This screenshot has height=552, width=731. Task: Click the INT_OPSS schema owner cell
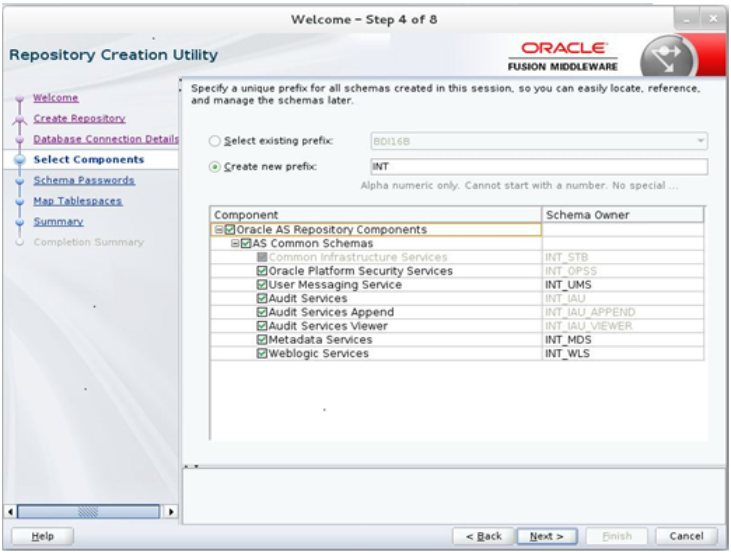click(623, 271)
